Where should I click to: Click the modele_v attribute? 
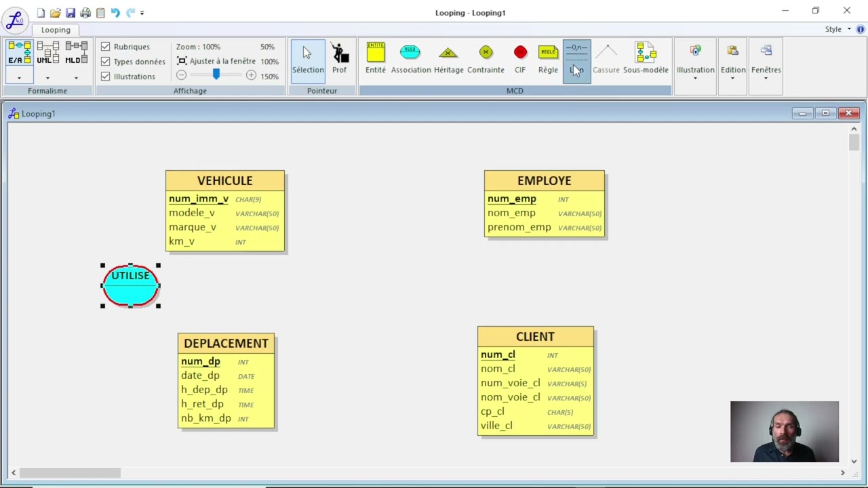pyautogui.click(x=192, y=213)
